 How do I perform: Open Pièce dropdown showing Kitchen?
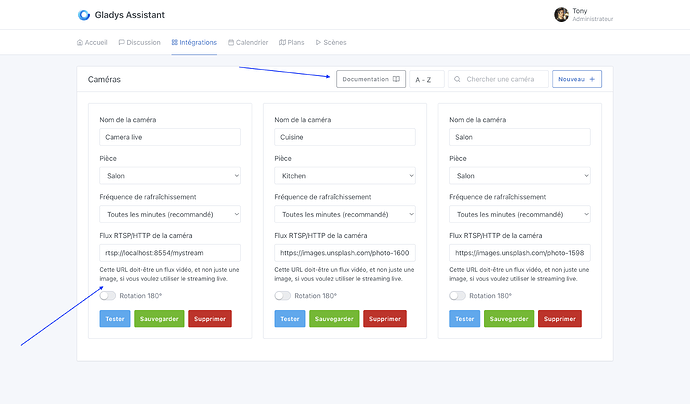(x=344, y=175)
